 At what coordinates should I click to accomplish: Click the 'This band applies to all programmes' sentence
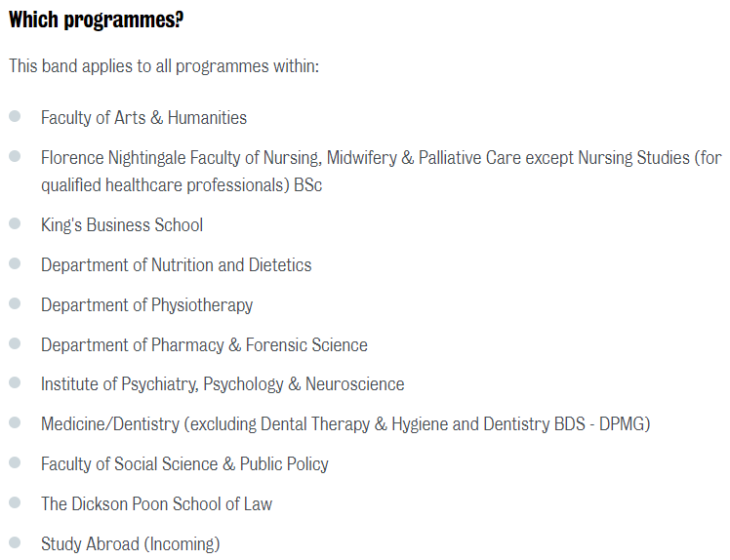(164, 66)
